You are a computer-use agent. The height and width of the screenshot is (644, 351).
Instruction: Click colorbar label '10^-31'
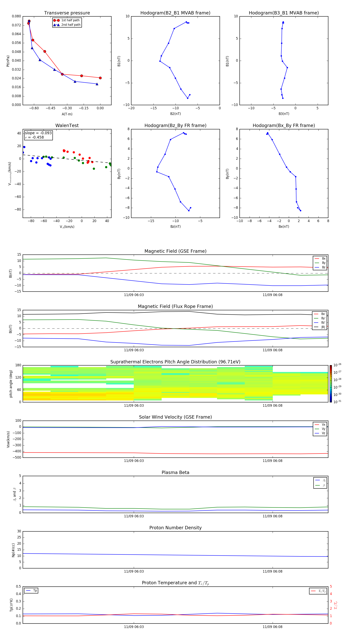pos(337,402)
